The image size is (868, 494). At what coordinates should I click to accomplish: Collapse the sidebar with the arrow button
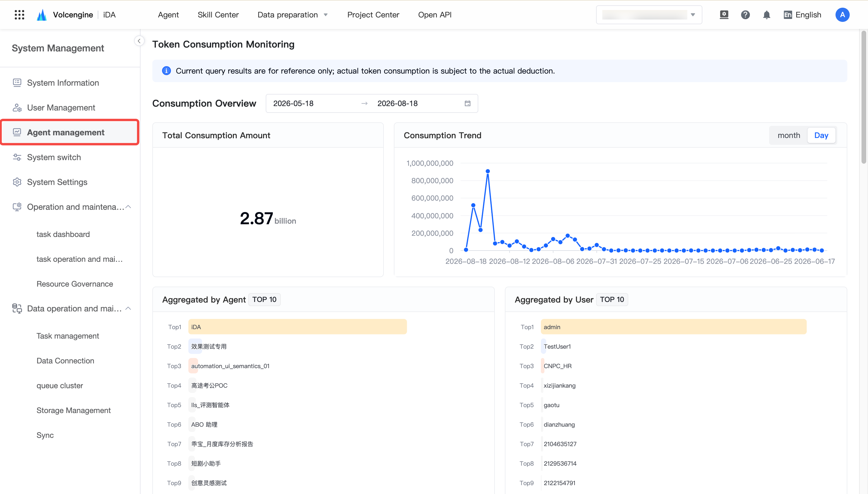(139, 41)
